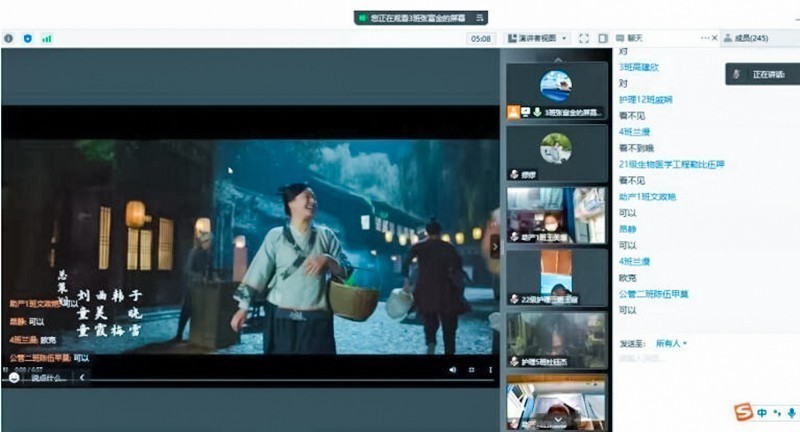Open the video player's three-dot menu

coord(490,370)
